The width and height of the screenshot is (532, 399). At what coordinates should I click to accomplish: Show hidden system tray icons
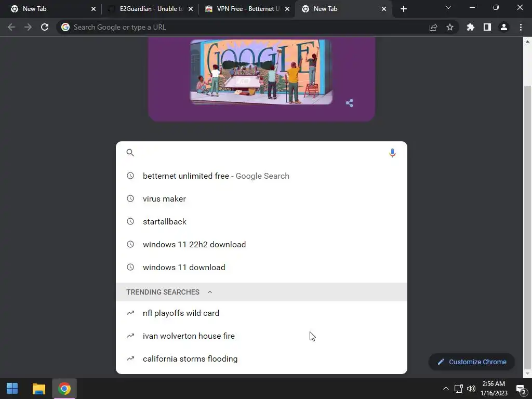tap(446, 389)
